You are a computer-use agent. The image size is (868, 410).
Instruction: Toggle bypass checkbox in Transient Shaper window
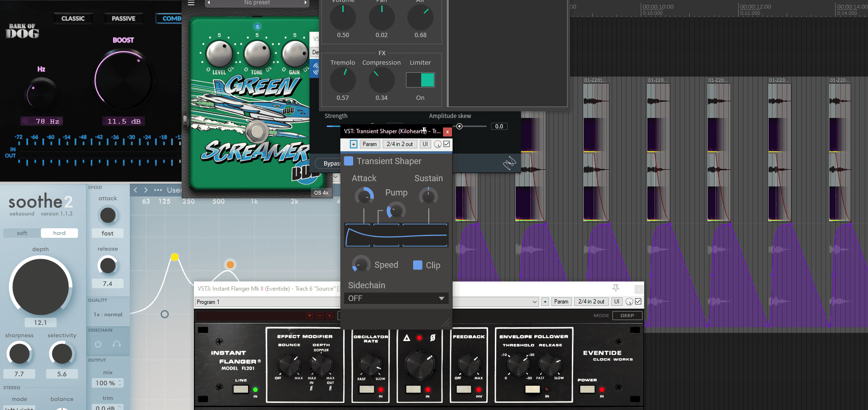(x=447, y=144)
